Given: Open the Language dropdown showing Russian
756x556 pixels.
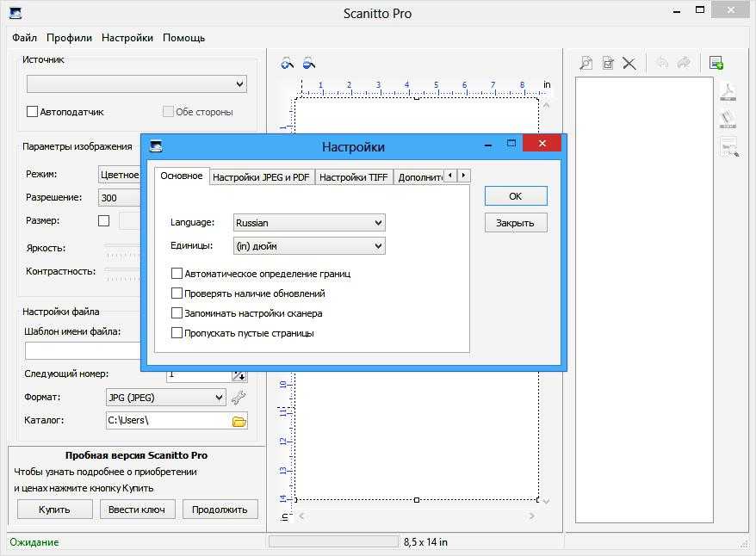Looking at the screenshot, I should click(x=309, y=223).
